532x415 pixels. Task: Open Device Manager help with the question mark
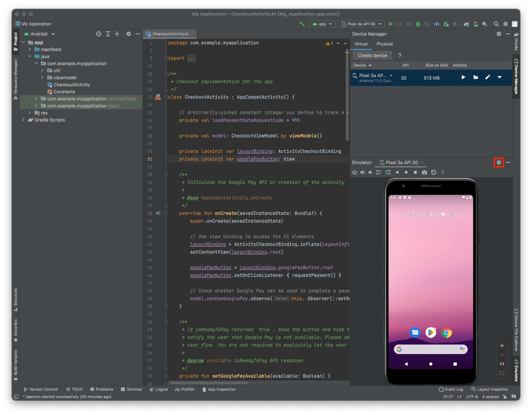tap(399, 55)
